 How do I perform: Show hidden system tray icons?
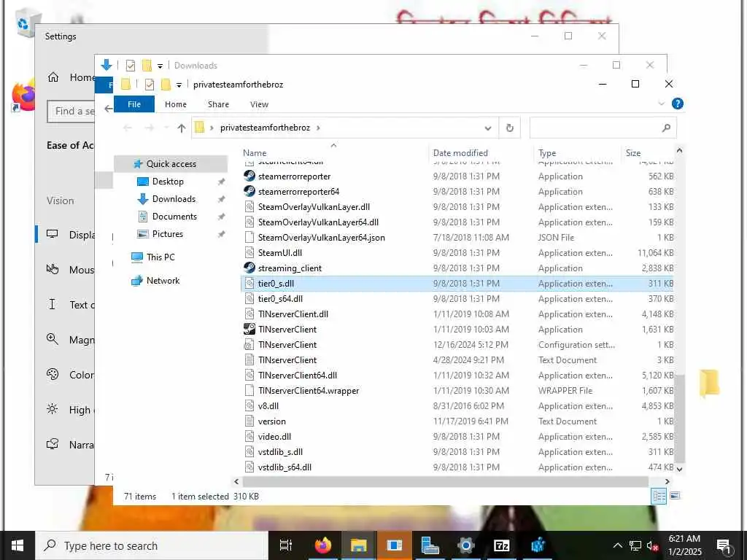tap(617, 545)
